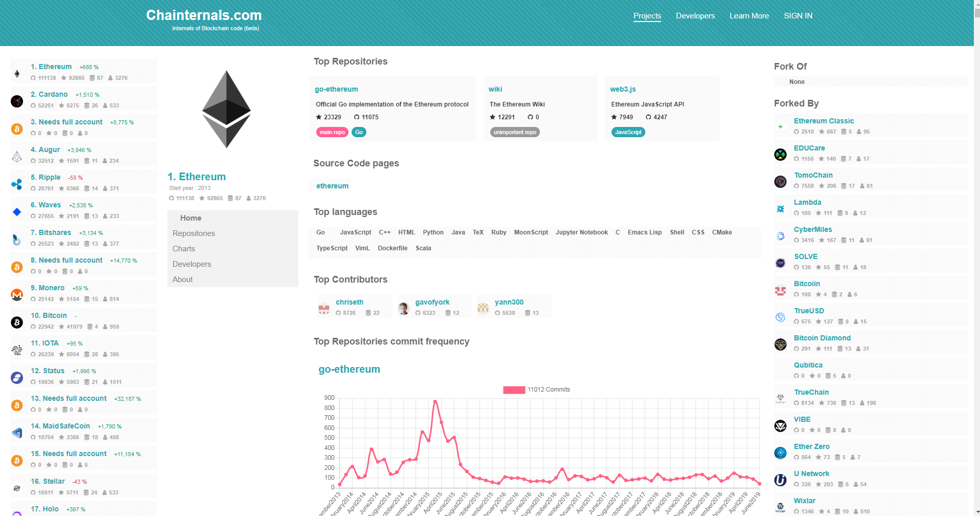
Task: Open chriseth contributor profile link
Action: pyautogui.click(x=350, y=302)
